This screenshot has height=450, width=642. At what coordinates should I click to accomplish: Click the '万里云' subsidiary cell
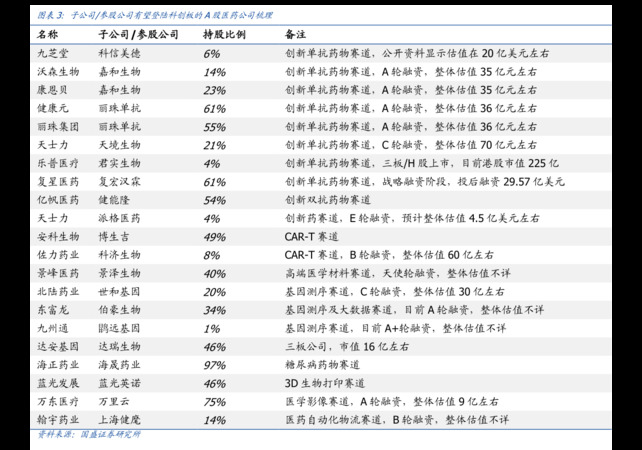(x=114, y=401)
